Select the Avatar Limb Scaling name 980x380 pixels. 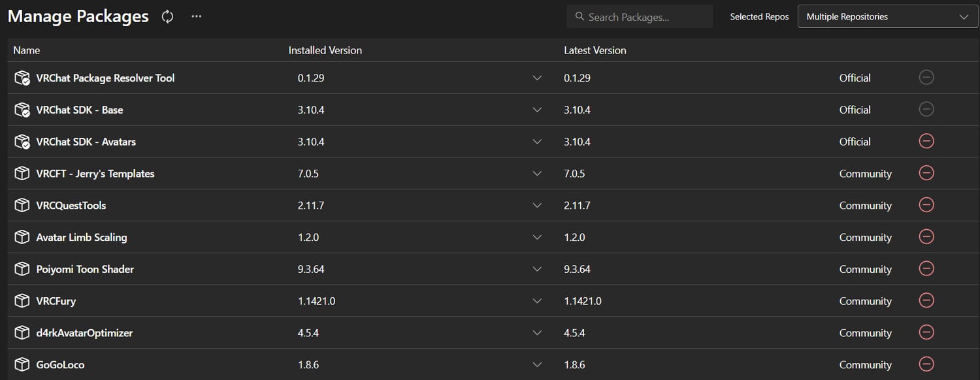82,237
